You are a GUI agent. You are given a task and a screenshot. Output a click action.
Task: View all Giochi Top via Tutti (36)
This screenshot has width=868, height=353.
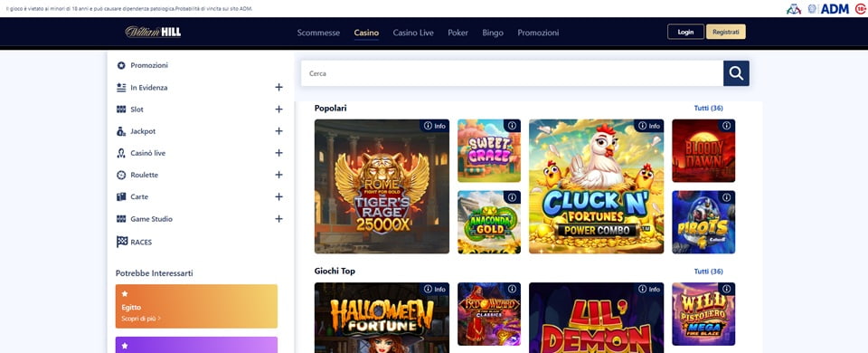point(708,272)
